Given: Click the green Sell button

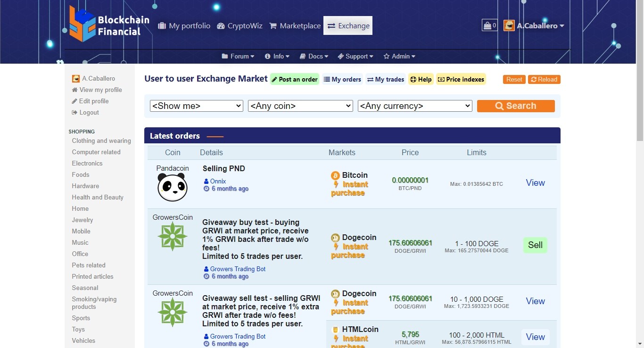Looking at the screenshot, I should (535, 245).
